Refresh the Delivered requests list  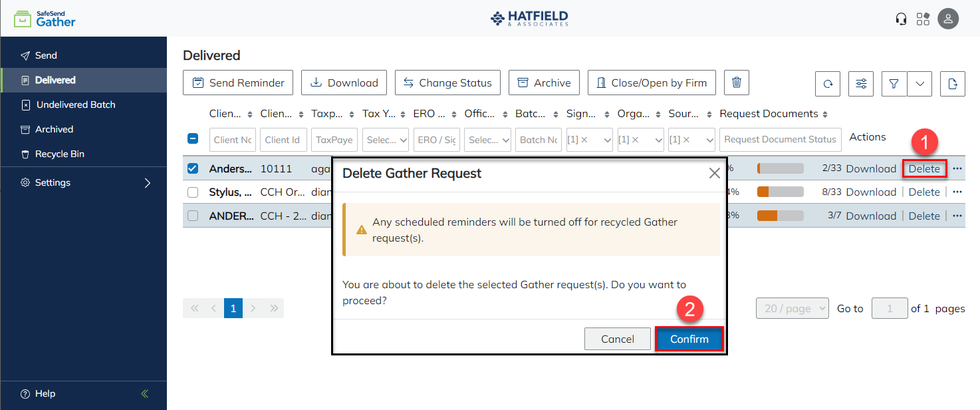coord(828,83)
